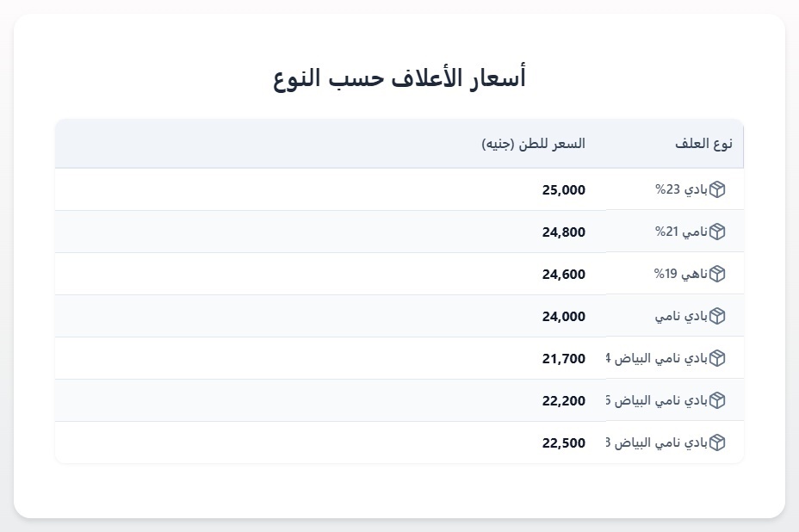Select the نامي 21% feed name

681,232
